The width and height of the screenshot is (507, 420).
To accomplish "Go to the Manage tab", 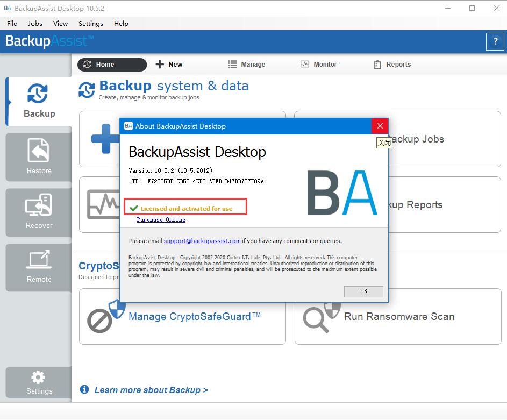I will tap(246, 65).
